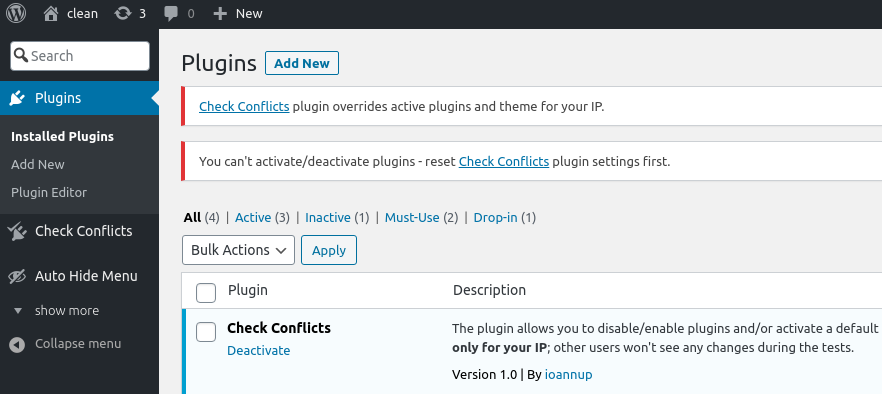Open the comments bubble icon
Image resolution: width=882 pixels, height=394 pixels.
point(171,14)
